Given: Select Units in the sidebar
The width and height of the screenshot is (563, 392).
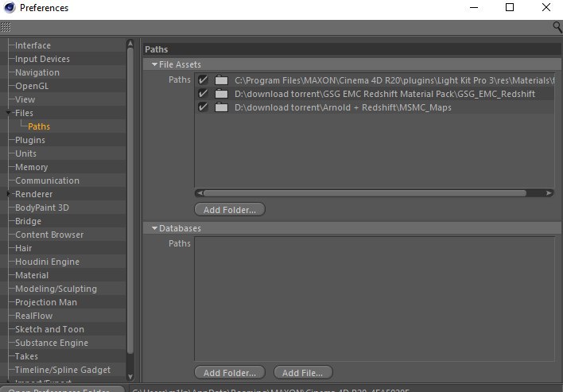Looking at the screenshot, I should point(26,153).
